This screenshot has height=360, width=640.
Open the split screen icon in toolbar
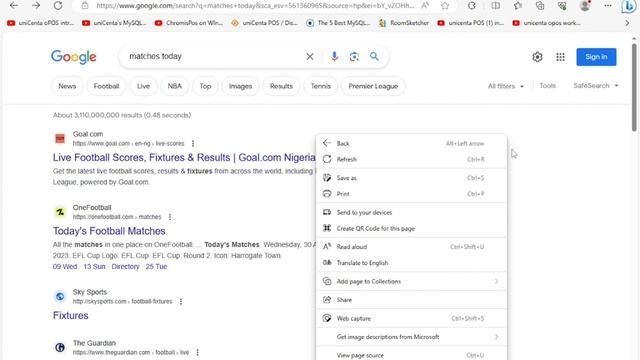pyautogui.click(x=496, y=5)
